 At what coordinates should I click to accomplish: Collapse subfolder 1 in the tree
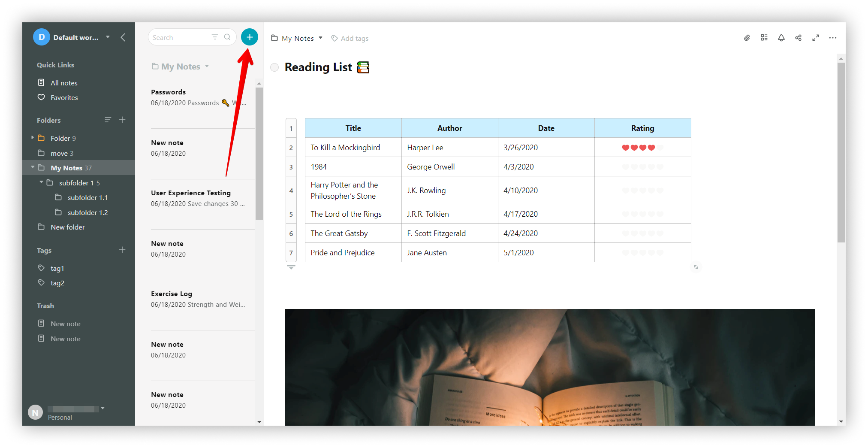(41, 182)
